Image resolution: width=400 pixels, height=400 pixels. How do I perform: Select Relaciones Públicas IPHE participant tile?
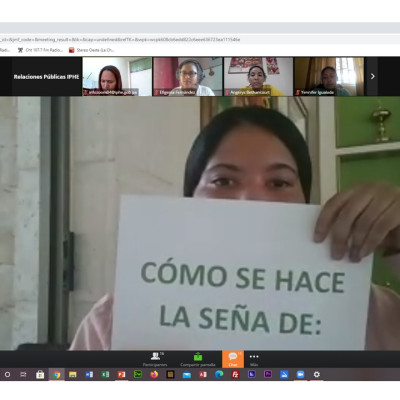[46, 77]
